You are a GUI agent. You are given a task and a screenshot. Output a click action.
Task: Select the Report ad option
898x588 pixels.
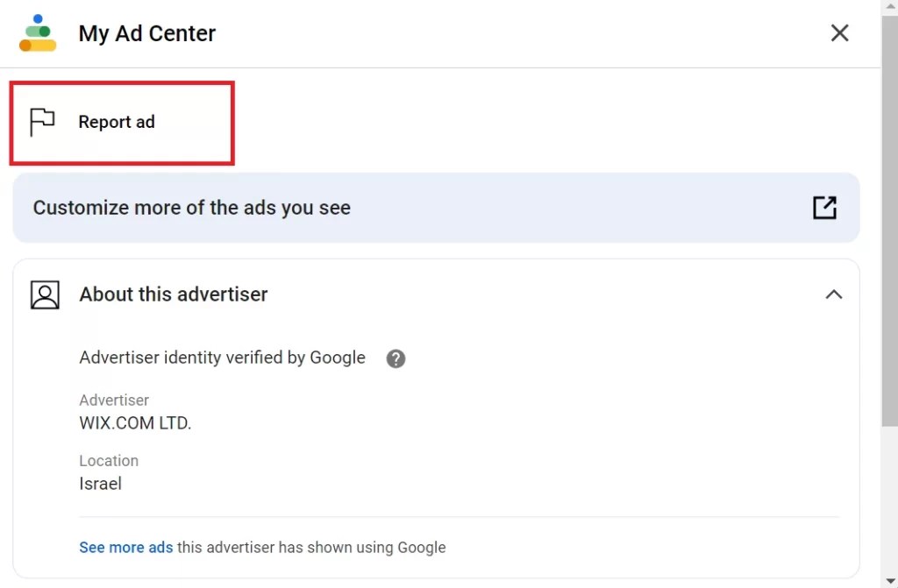pos(118,122)
